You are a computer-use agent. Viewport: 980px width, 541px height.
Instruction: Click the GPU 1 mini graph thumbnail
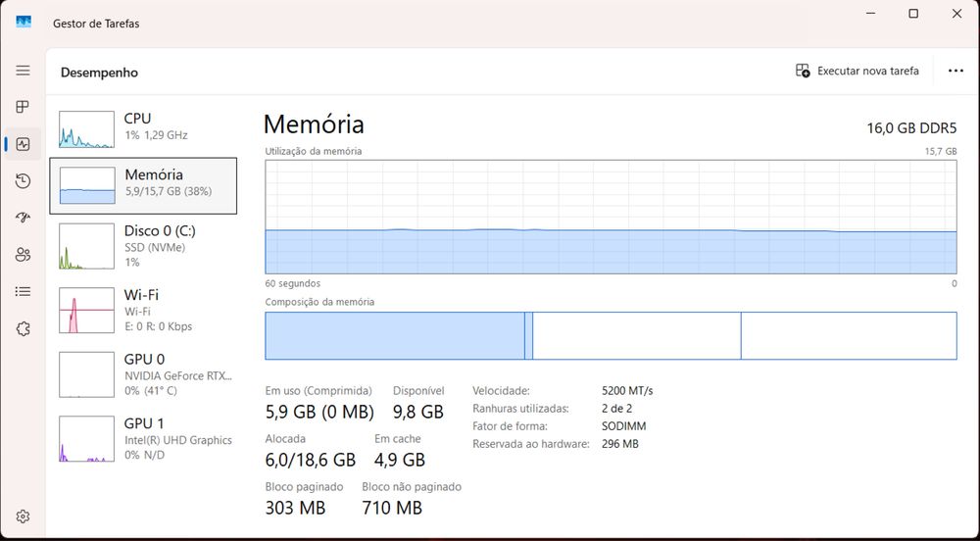pyautogui.click(x=87, y=438)
